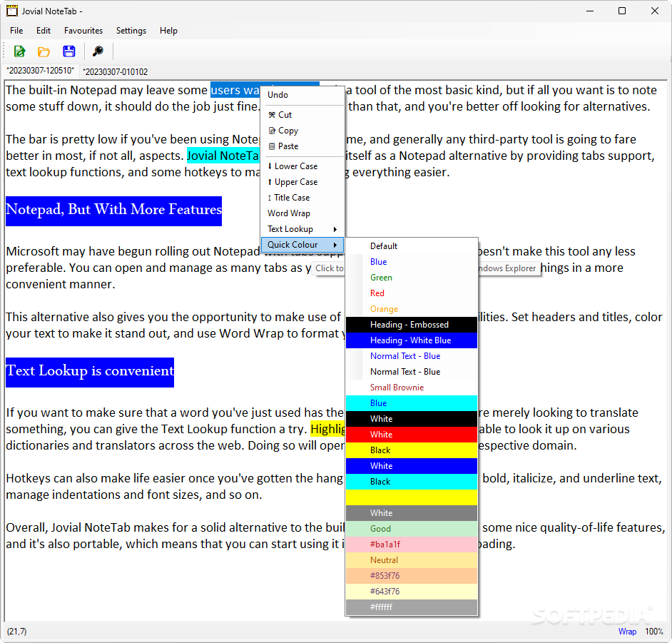Apply the Small Brownie style
Viewport: 672px width, 643px height.
click(x=412, y=388)
